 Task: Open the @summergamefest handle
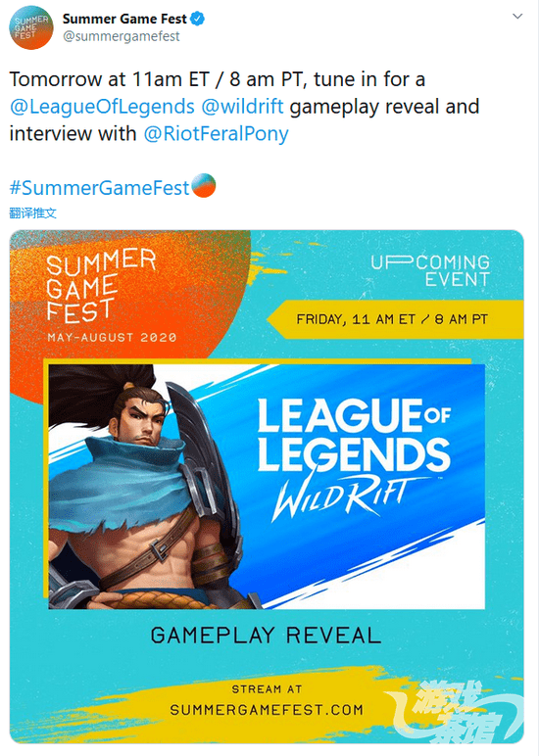click(122, 36)
